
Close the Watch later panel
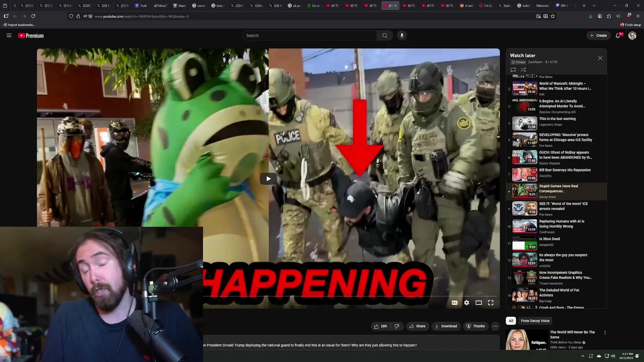[600, 58]
